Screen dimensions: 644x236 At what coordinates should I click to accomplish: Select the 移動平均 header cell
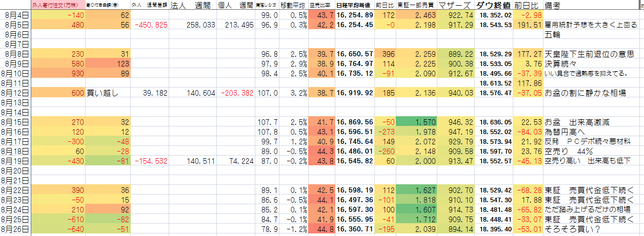294,6
